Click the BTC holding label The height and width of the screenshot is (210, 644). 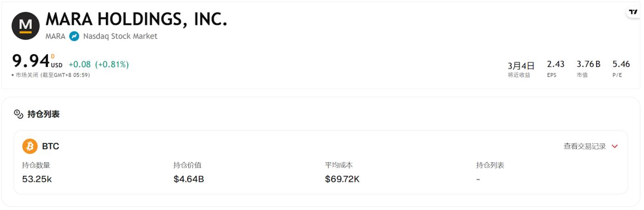(x=51, y=147)
